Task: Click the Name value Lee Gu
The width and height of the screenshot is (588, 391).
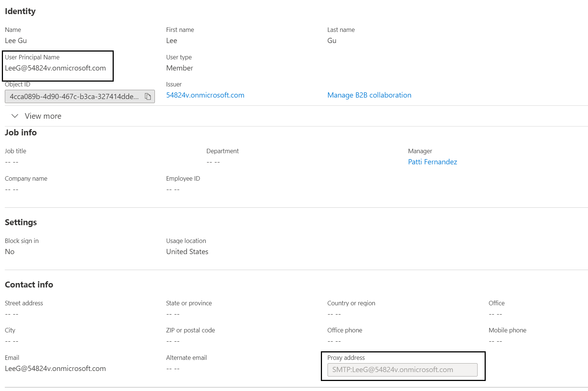Action: pyautogui.click(x=16, y=40)
